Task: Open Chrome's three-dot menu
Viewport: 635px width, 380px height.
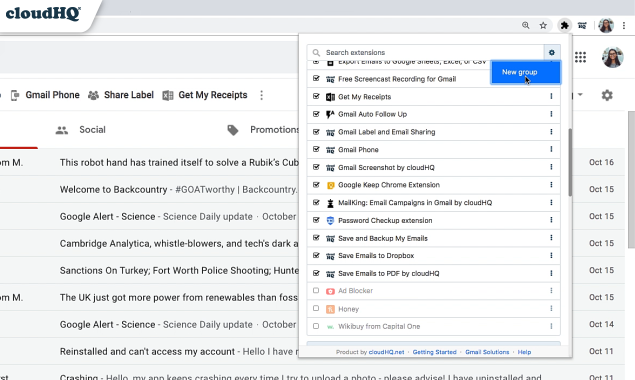Action: pyautogui.click(x=624, y=26)
